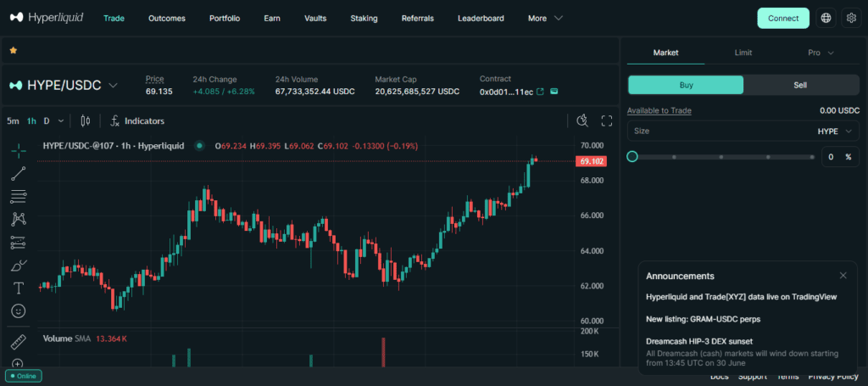This screenshot has height=386, width=868.
Task: Change the size unit HYPE dropdown
Action: click(835, 131)
